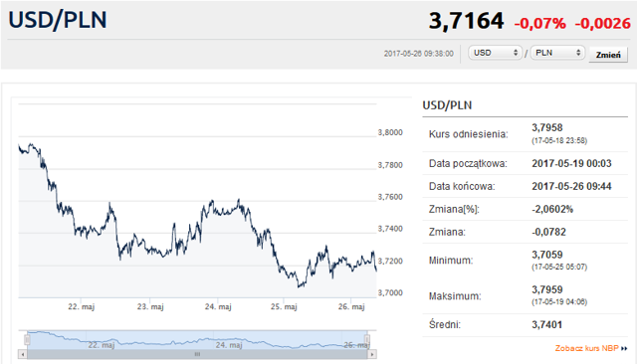
Task: Click the scrollbar thumb grip under navigator
Action: [x=197, y=354]
